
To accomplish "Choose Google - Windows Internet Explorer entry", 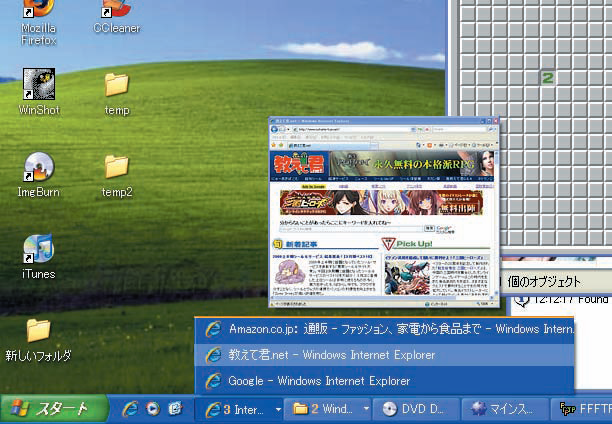I will pos(384,381).
